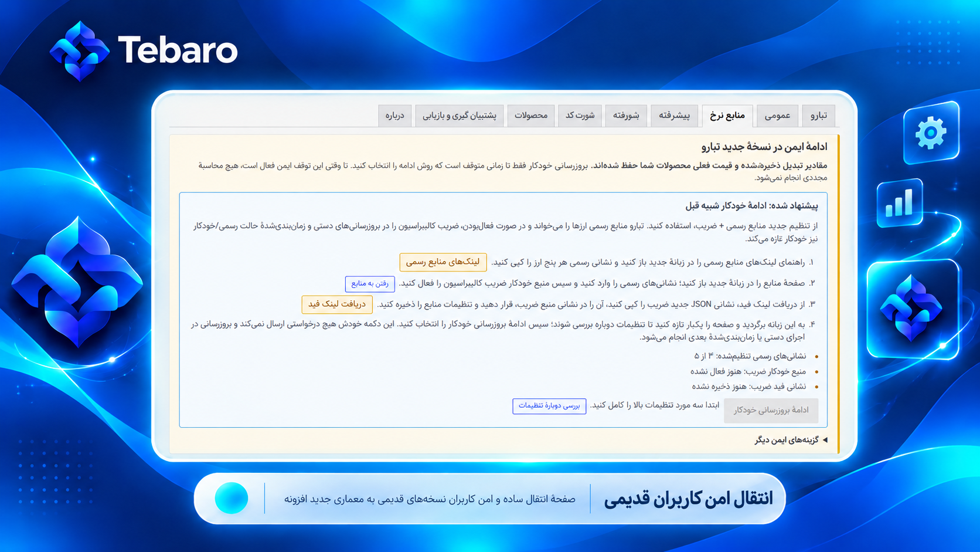This screenshot has height=552, width=980.
Task: Click the status line نشانی فید ضریب
Action: pyautogui.click(x=749, y=387)
